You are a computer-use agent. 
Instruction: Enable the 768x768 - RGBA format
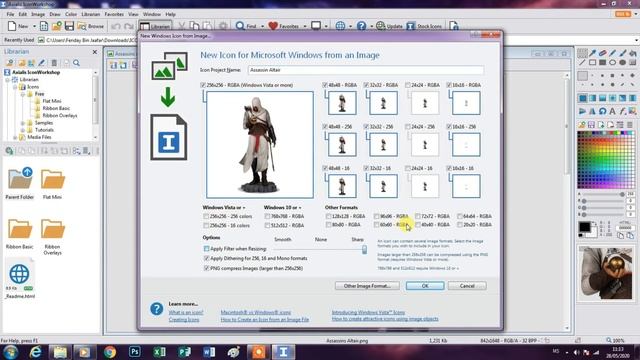(267, 216)
